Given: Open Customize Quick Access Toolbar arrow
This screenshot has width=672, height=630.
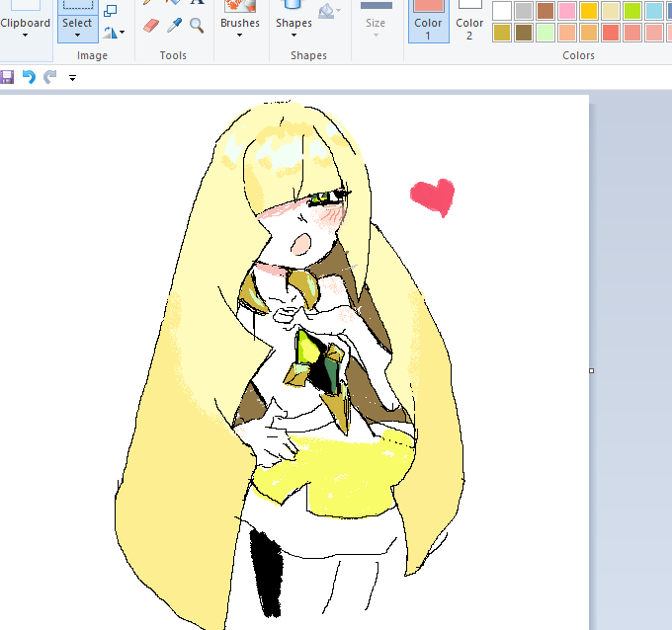Looking at the screenshot, I should pos(72,78).
